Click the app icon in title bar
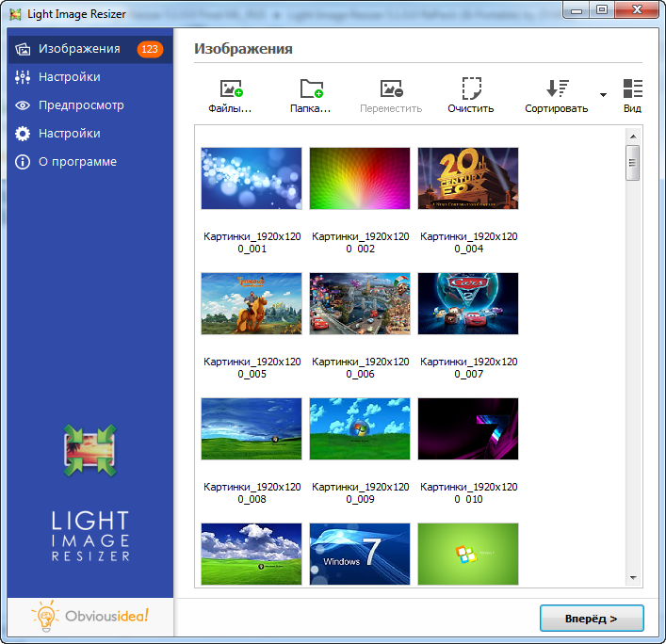The height and width of the screenshot is (644, 666). tap(15, 14)
